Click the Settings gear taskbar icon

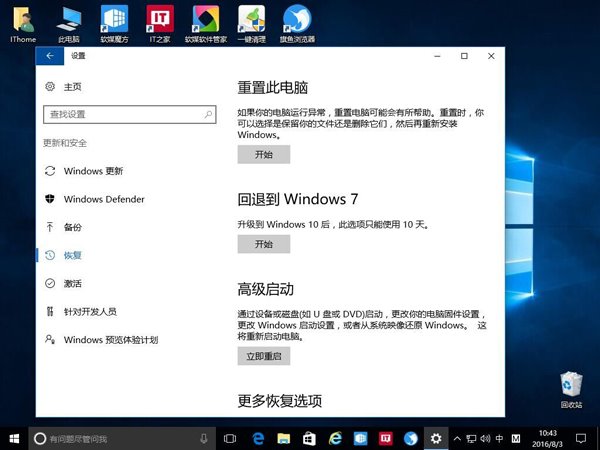(x=436, y=439)
